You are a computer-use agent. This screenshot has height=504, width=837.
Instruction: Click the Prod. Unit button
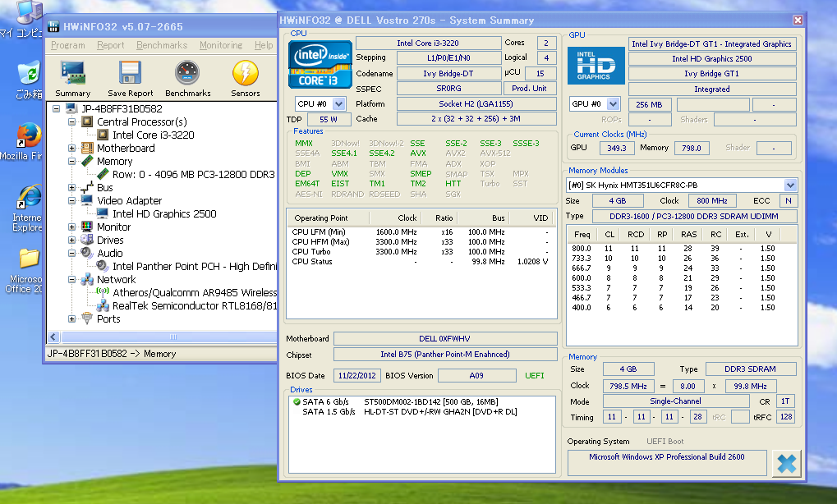[529, 89]
